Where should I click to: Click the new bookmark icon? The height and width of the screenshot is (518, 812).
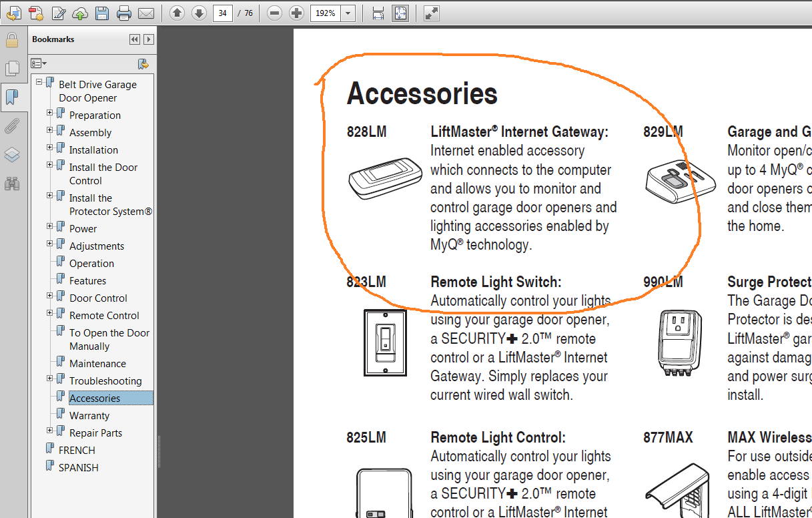pyautogui.click(x=143, y=63)
